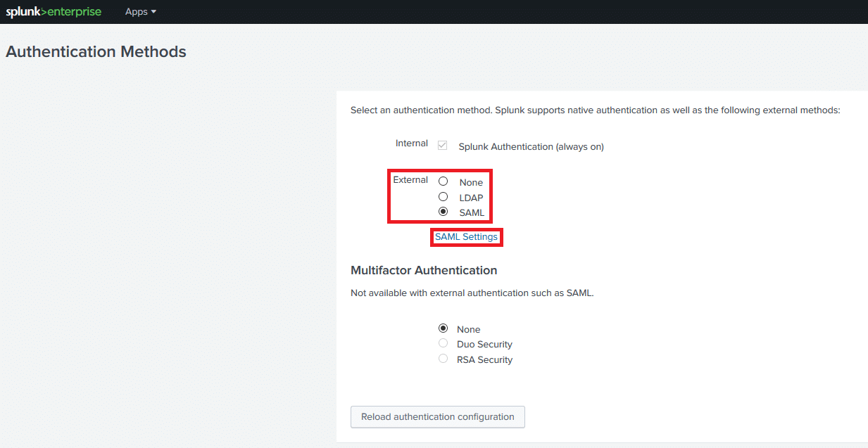Click the External field label
This screenshot has height=448, width=868.
[410, 180]
